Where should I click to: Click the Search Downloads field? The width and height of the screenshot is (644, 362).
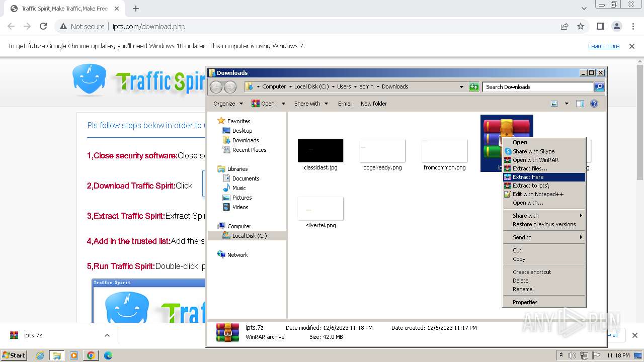click(537, 87)
